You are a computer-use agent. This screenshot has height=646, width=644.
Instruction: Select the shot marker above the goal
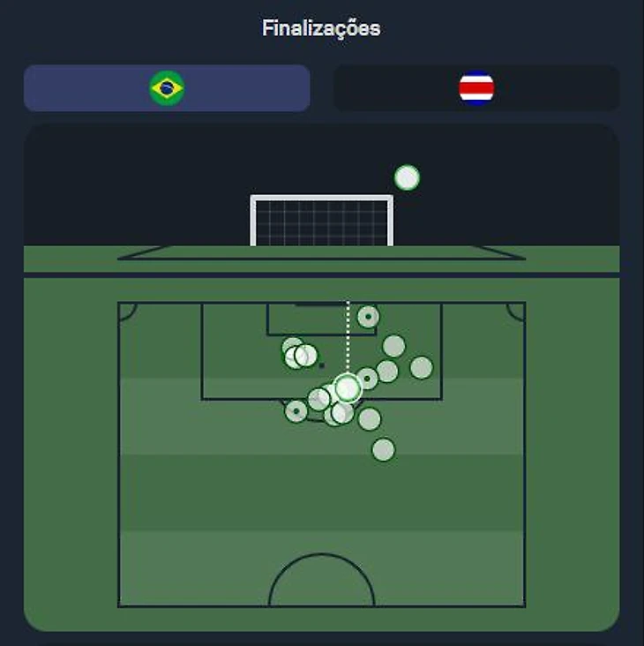point(407,178)
